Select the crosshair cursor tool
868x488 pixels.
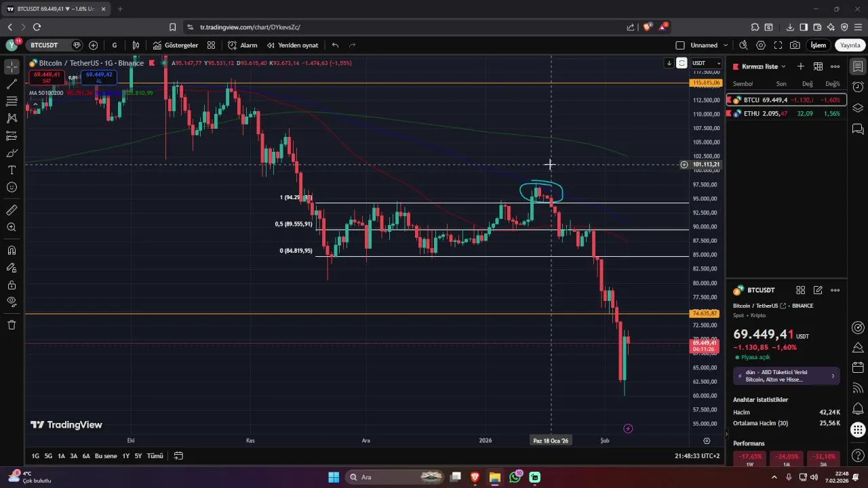pos(12,66)
